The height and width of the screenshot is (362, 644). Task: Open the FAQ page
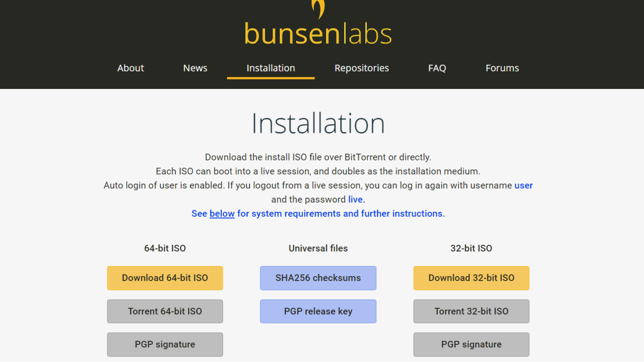[437, 68]
